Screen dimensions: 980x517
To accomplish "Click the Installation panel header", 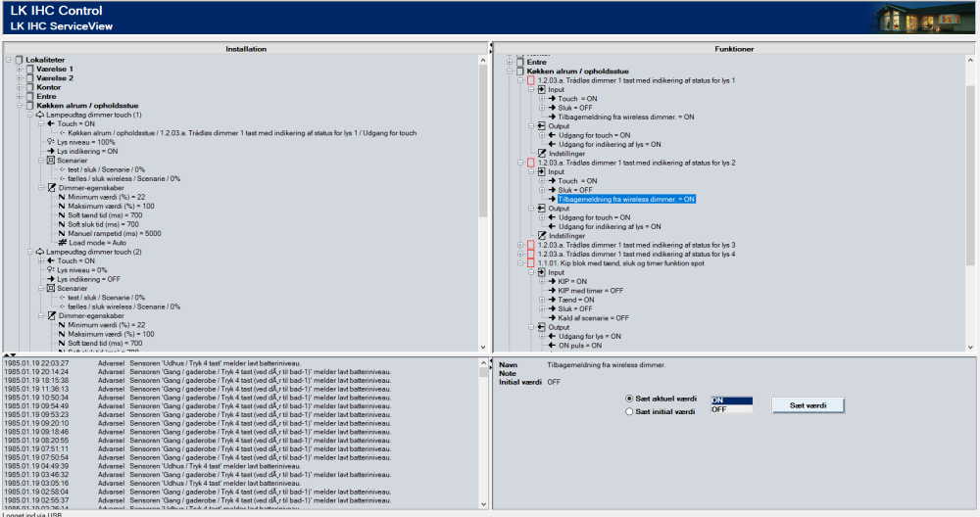I will [245, 49].
